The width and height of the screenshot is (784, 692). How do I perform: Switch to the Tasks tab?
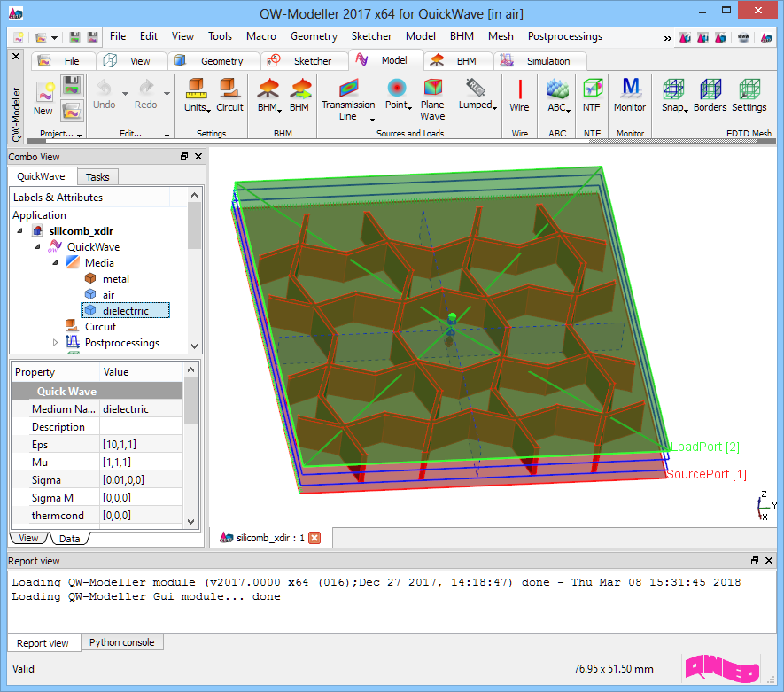pyautogui.click(x=97, y=177)
